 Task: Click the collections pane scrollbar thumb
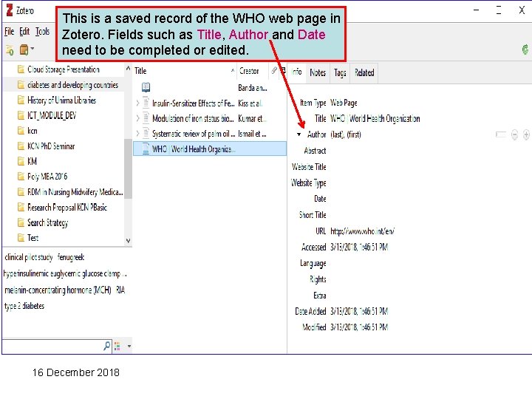coord(128,168)
